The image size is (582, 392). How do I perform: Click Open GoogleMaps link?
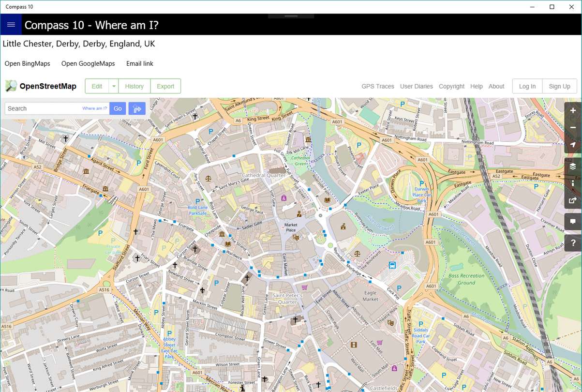pyautogui.click(x=88, y=63)
